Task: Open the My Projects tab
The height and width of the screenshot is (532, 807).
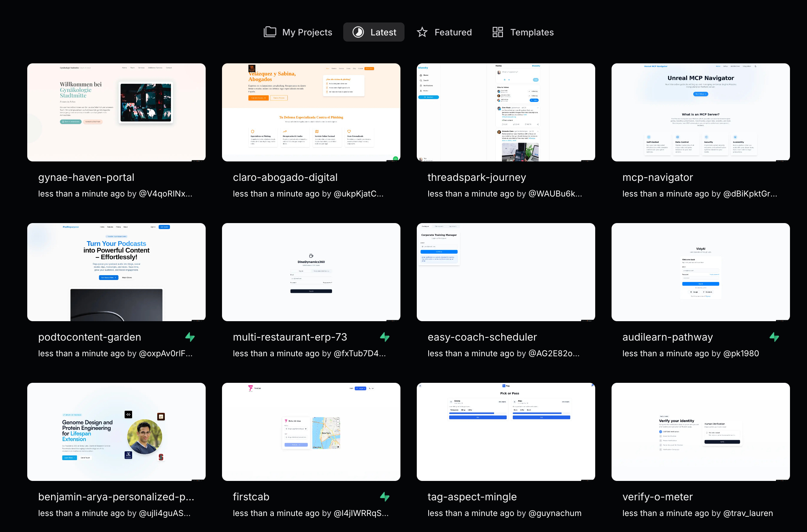Action: [x=298, y=32]
